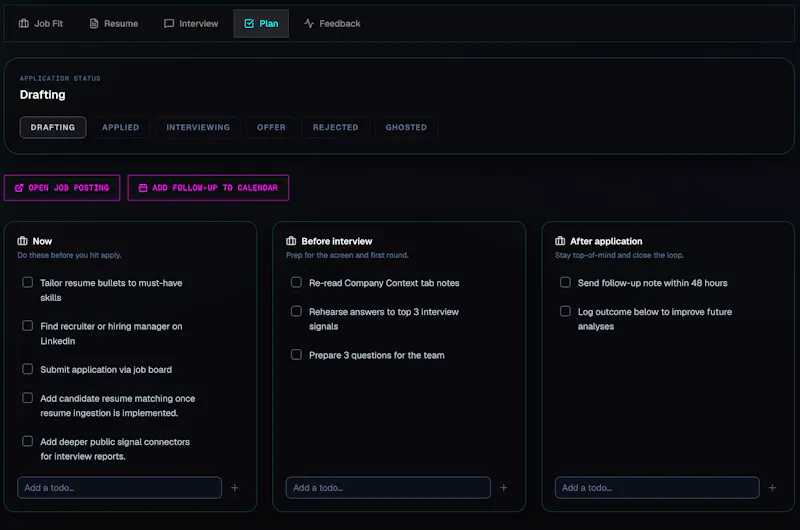
Task: Click 'Stay top-of-mind and close the loop.' text
Action: coord(619,255)
